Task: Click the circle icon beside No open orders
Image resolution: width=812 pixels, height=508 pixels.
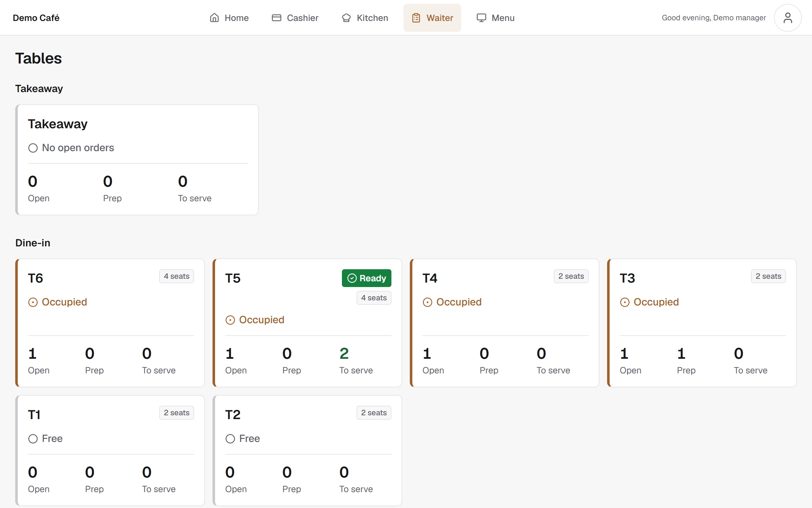Action: tap(33, 148)
